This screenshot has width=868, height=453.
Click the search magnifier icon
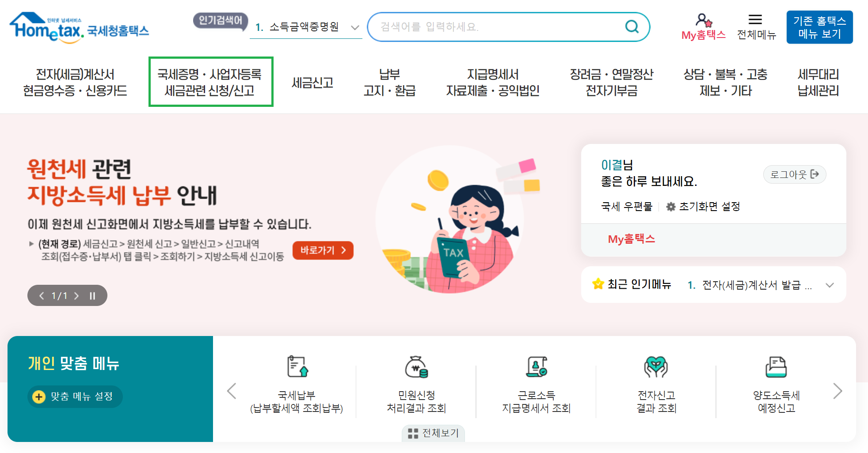coord(632,26)
